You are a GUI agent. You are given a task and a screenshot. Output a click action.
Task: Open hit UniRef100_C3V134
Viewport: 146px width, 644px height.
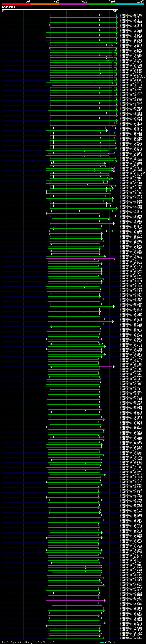pyautogui.click(x=131, y=115)
